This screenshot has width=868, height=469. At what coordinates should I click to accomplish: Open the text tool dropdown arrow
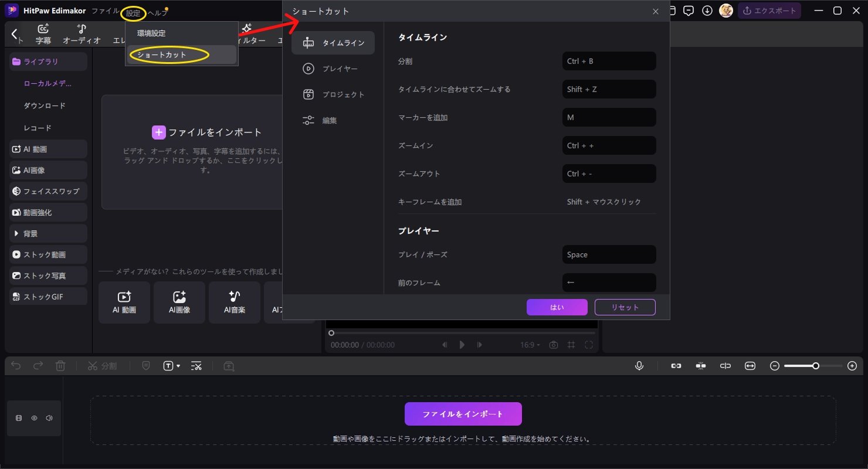coord(178,365)
